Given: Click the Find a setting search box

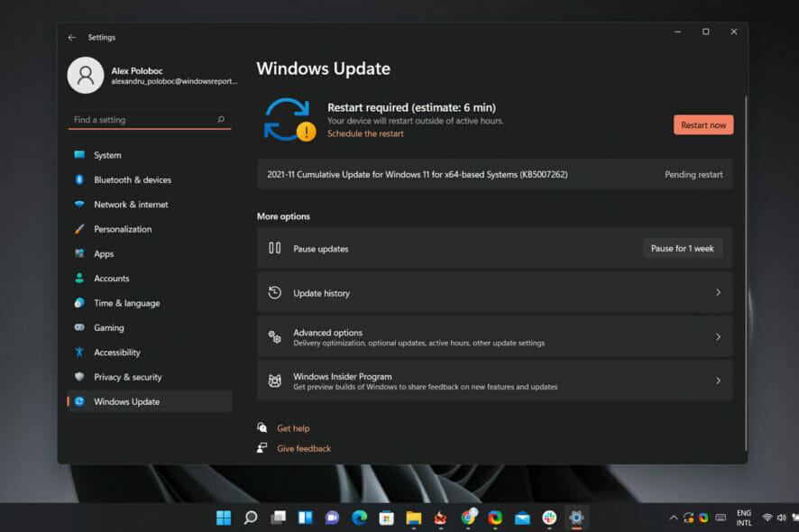Looking at the screenshot, I should point(144,120).
